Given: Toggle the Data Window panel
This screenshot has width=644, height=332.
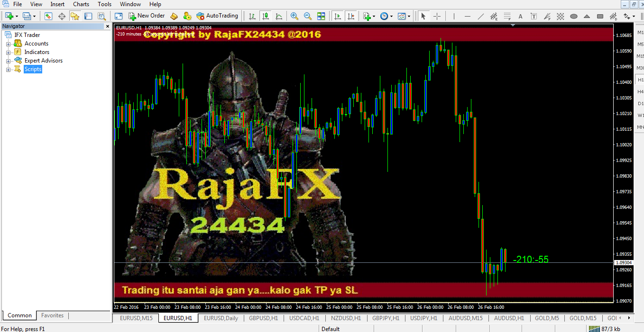Looking at the screenshot, I should pos(62,16).
